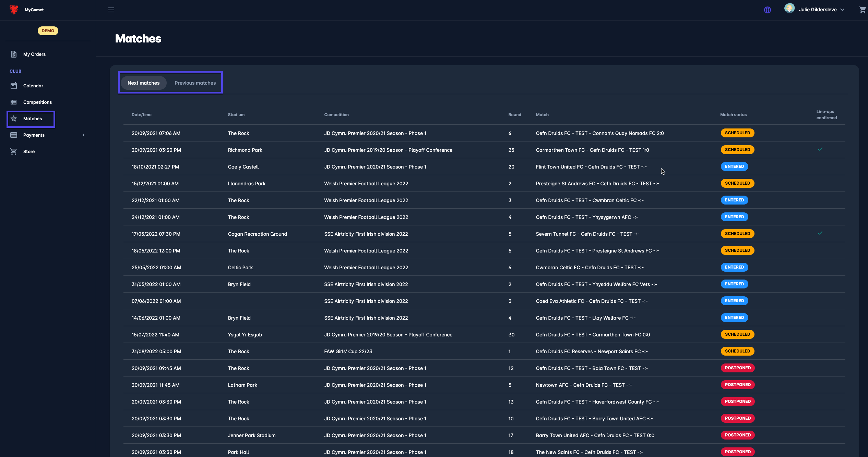
Task: Open the shopping cart icon
Action: tap(862, 10)
